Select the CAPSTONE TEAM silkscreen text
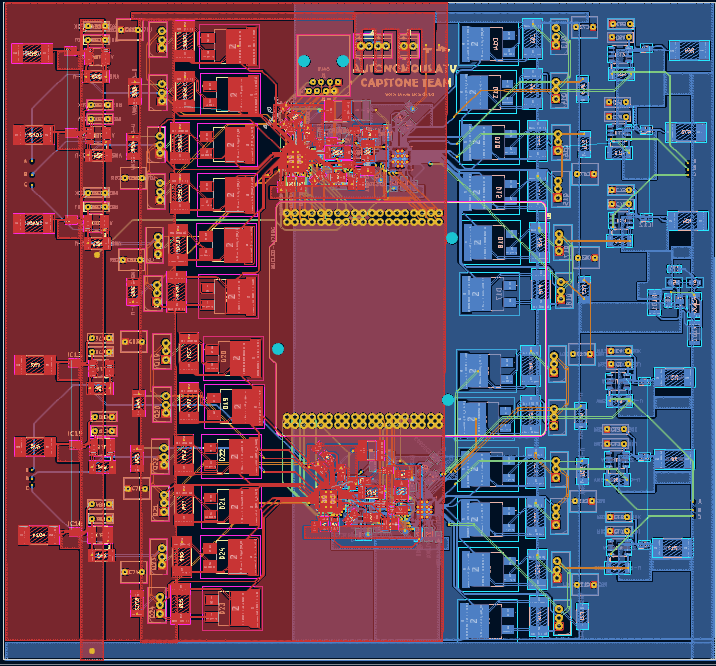716x666 pixels. tap(406, 83)
